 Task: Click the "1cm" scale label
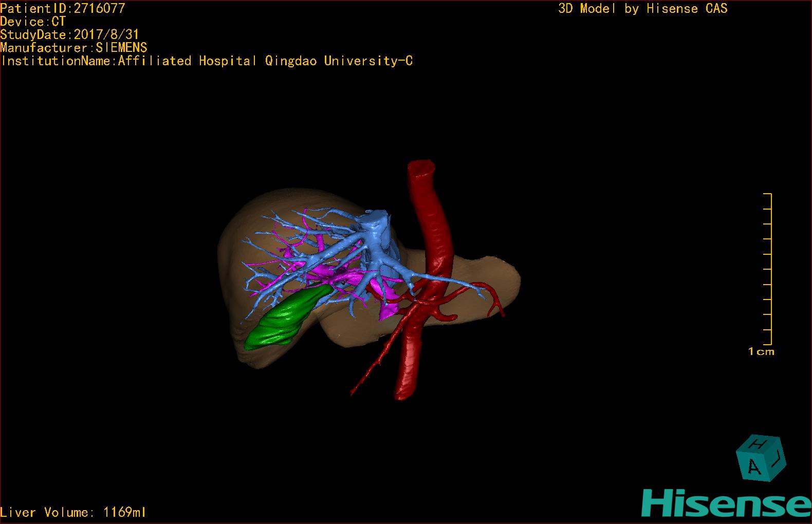pos(761,351)
